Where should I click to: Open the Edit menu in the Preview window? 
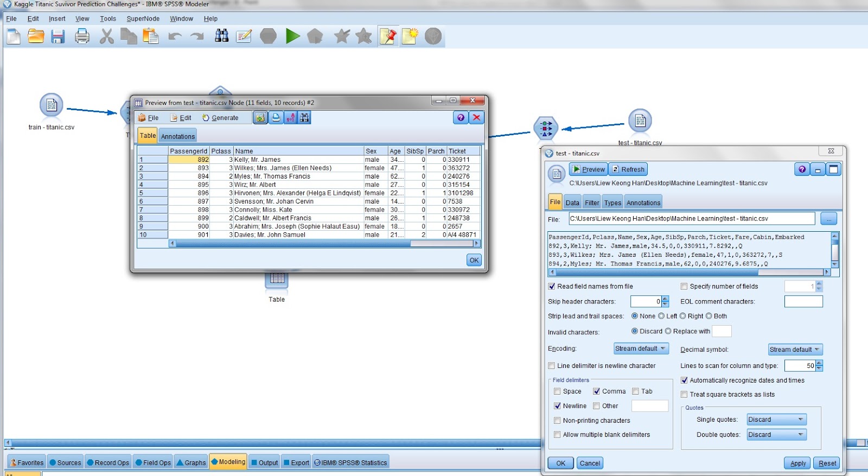click(181, 118)
